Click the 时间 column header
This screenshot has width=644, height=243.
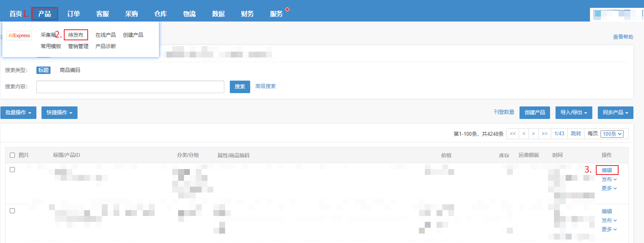557,155
